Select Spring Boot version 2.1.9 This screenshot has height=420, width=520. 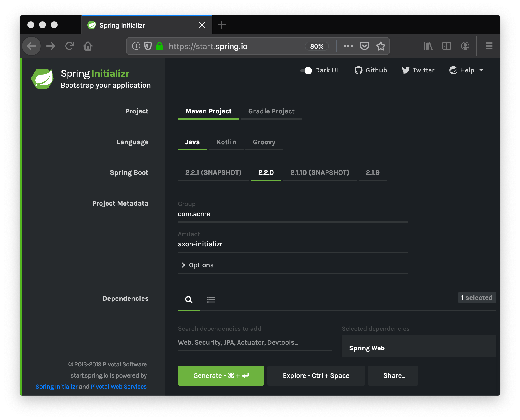[x=373, y=173]
